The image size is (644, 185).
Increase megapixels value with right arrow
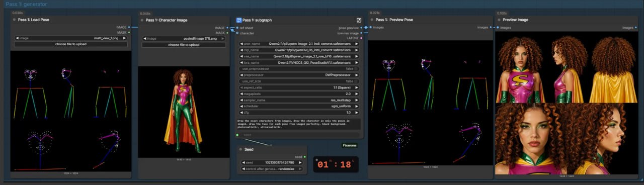pyautogui.click(x=357, y=94)
